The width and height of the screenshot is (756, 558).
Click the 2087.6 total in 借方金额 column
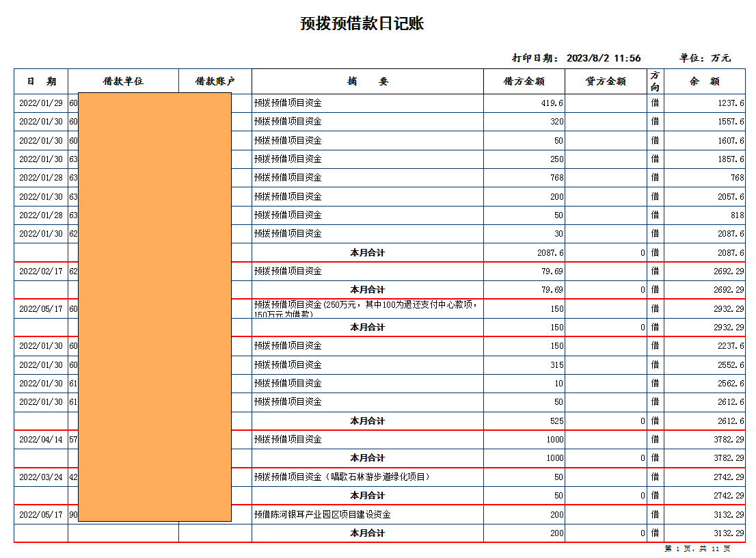[550, 253]
